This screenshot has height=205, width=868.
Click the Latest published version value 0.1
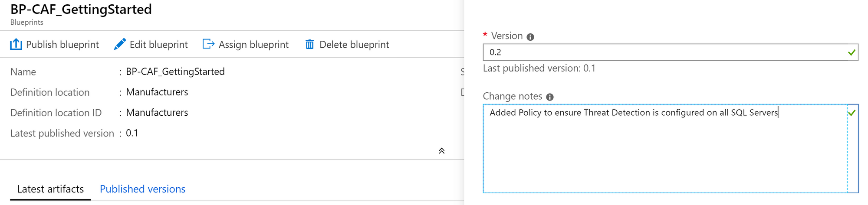click(x=132, y=133)
